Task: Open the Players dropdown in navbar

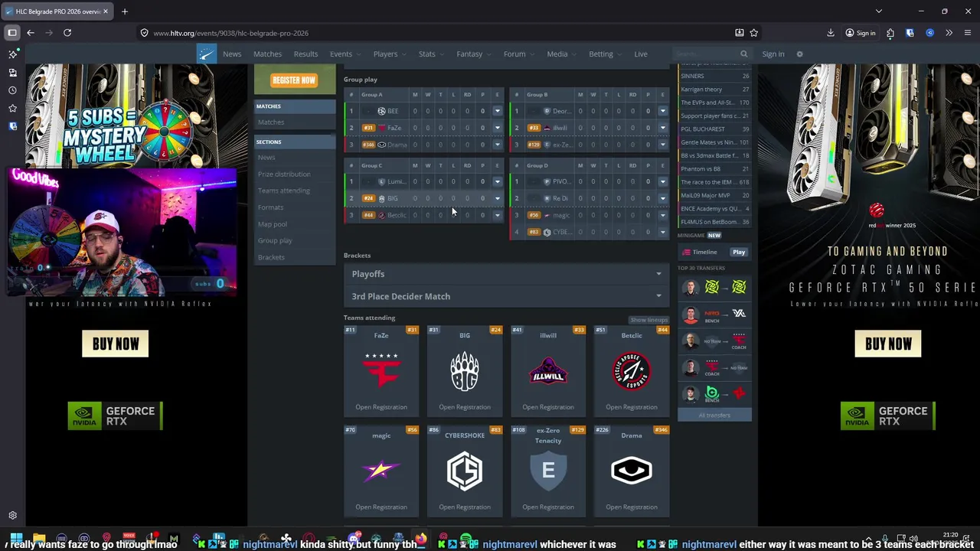Action: (x=388, y=54)
